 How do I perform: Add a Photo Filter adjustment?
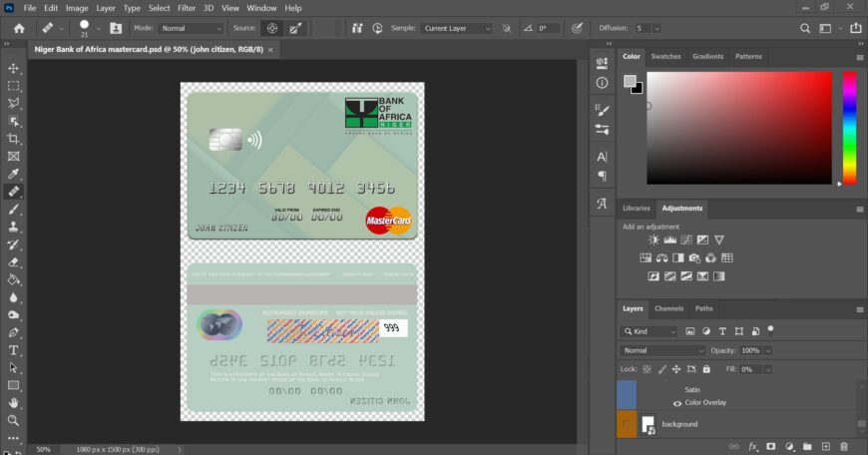694,258
